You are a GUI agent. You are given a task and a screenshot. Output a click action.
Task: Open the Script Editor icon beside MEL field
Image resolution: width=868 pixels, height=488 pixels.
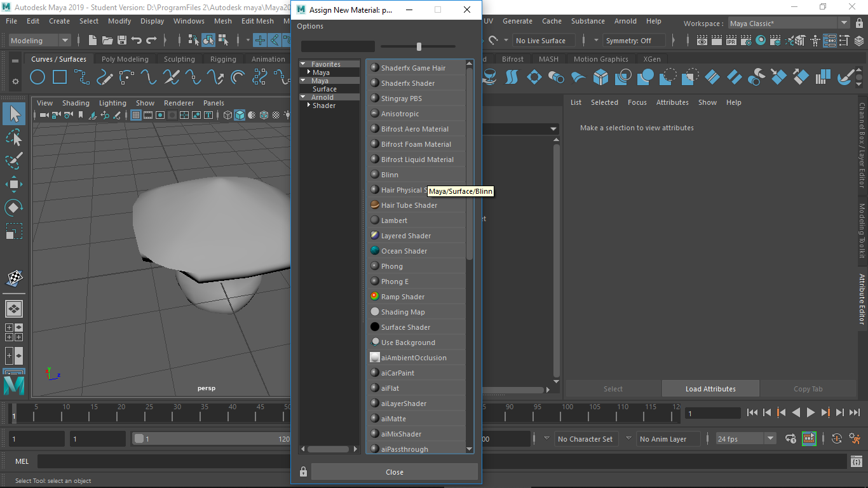[x=857, y=461]
